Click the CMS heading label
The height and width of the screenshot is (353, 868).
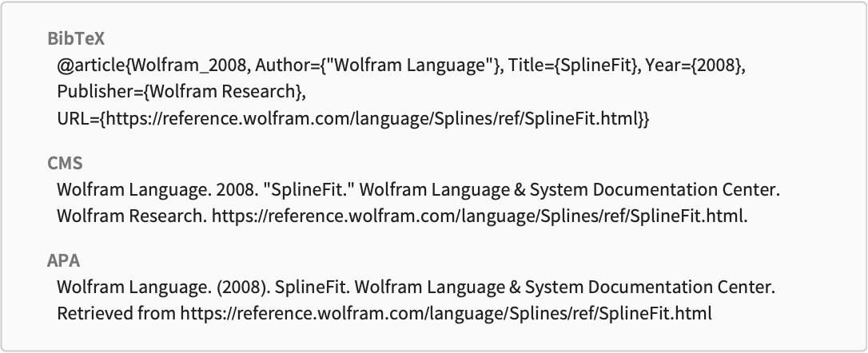click(65, 163)
